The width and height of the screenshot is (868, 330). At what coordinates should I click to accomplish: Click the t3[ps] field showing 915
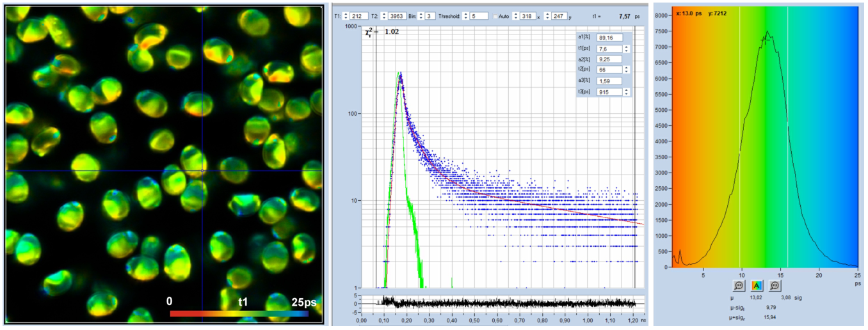(609, 92)
